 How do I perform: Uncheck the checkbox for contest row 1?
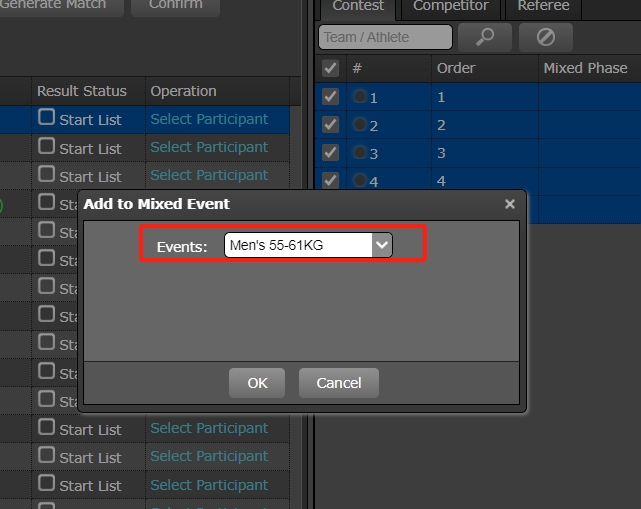(x=330, y=97)
